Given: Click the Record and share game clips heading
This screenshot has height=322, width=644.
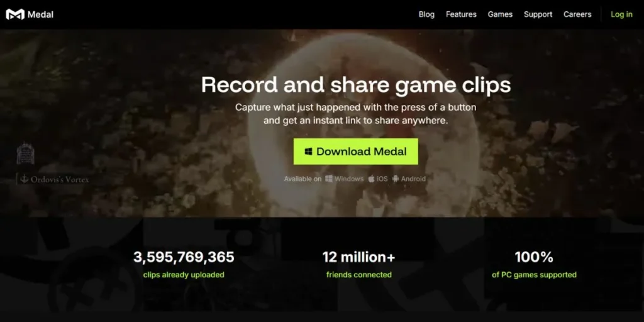Looking at the screenshot, I should pos(355,84).
